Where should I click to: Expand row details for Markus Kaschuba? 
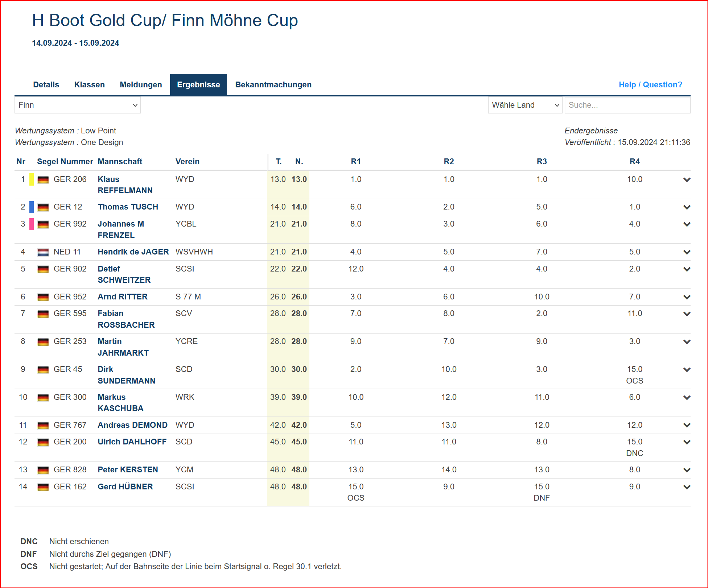click(687, 398)
